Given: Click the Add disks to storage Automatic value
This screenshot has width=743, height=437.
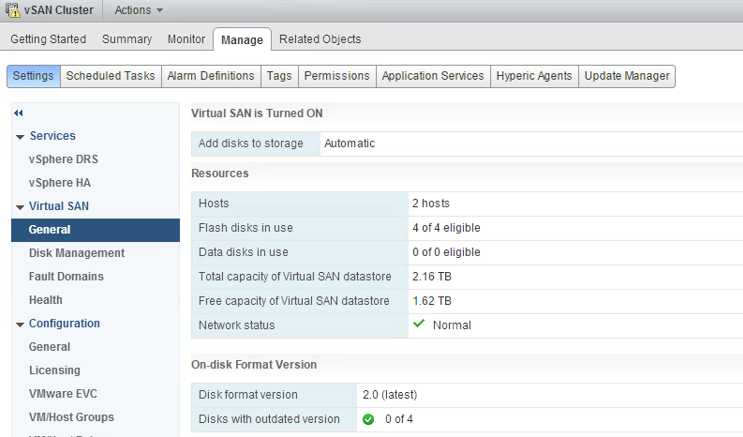Looking at the screenshot, I should point(350,143).
